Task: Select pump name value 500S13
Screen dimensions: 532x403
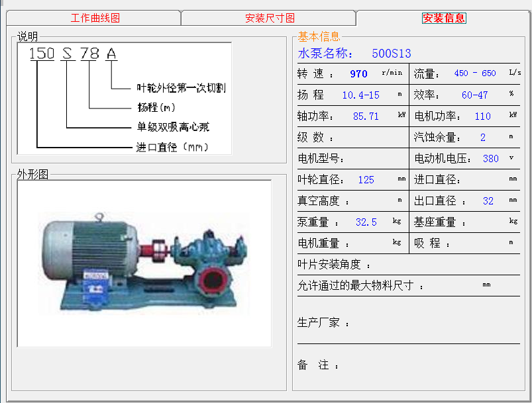Action: point(391,53)
